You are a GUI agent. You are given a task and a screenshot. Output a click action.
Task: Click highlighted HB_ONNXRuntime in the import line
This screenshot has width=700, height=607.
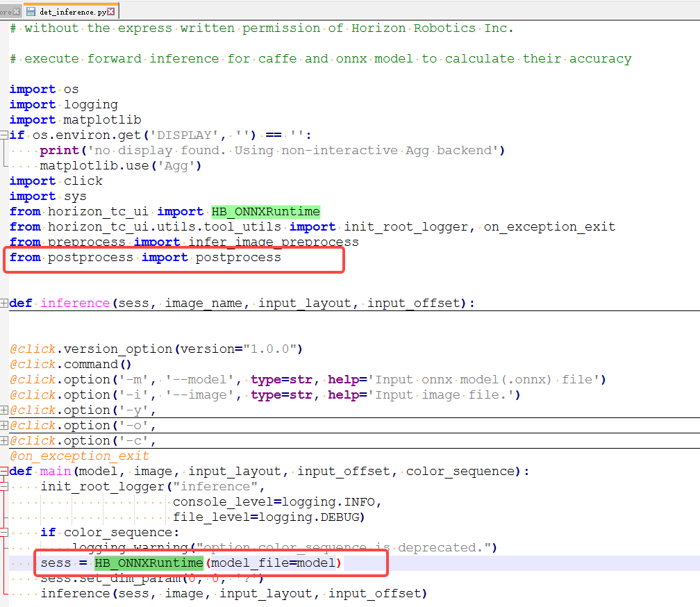[x=265, y=212]
